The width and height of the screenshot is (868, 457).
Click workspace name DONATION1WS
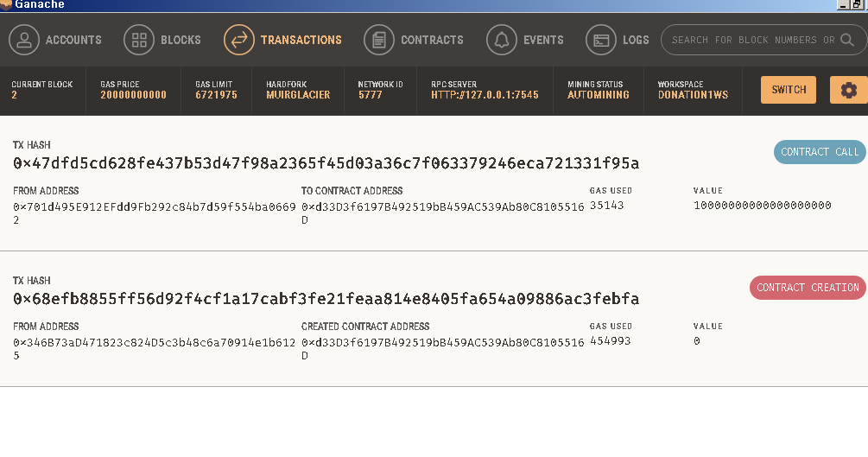point(693,95)
